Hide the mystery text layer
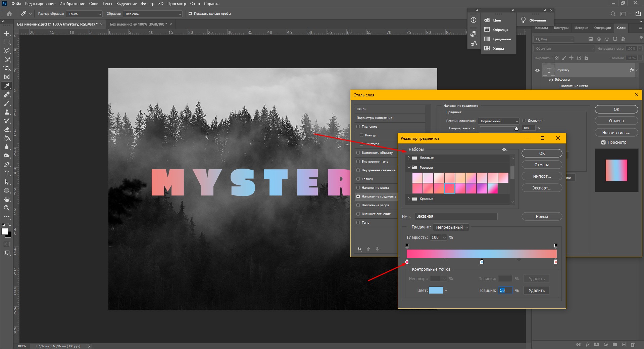This screenshot has width=644, height=349. [537, 70]
